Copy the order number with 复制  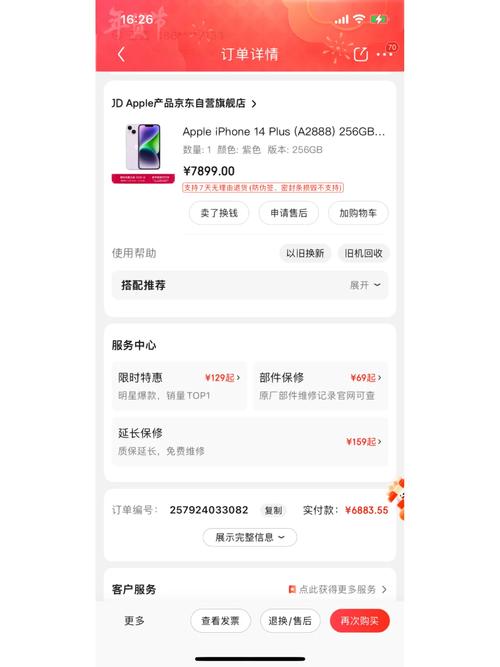273,510
